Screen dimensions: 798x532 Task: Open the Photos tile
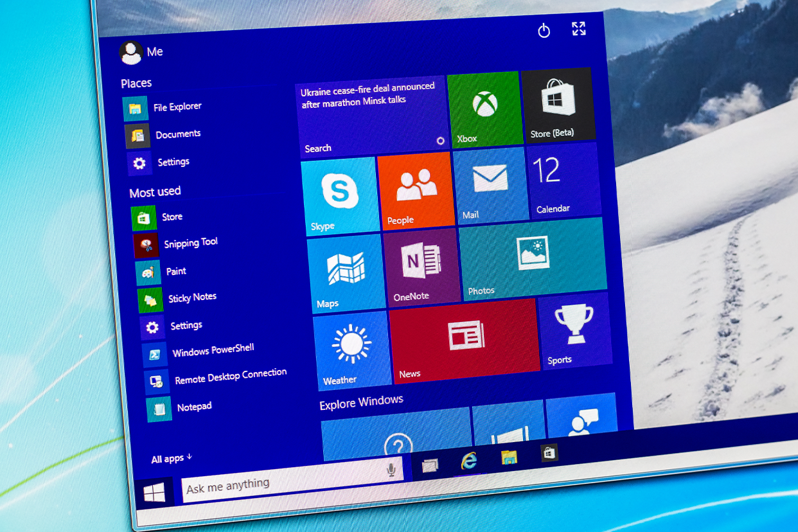click(533, 259)
